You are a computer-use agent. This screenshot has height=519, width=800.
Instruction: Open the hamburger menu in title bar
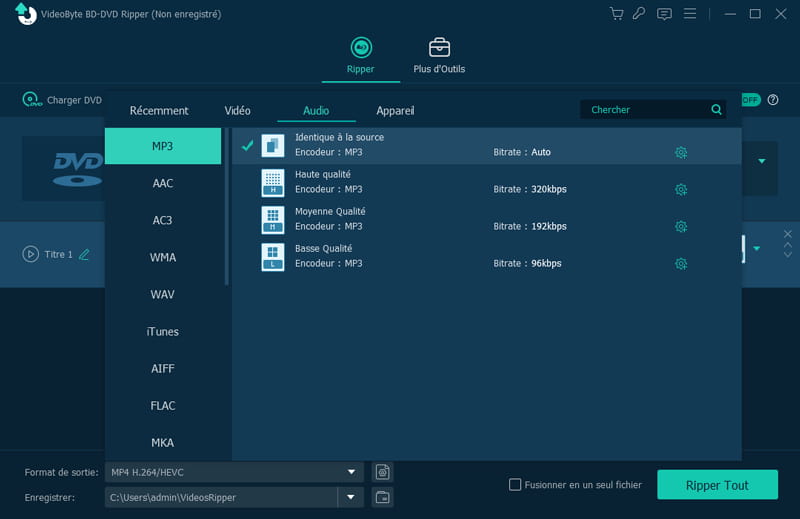690,14
